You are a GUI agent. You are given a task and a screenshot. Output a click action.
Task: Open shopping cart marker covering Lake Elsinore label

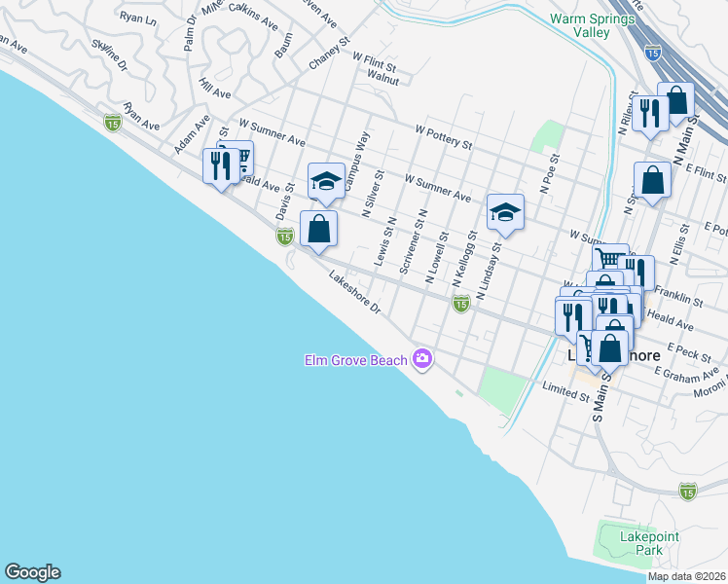point(584,349)
